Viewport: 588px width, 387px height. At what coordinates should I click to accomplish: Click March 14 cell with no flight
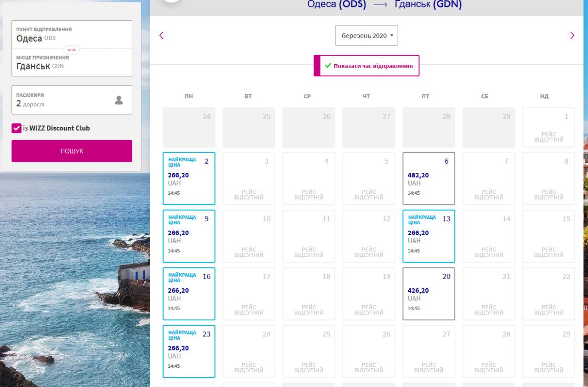pyautogui.click(x=489, y=236)
